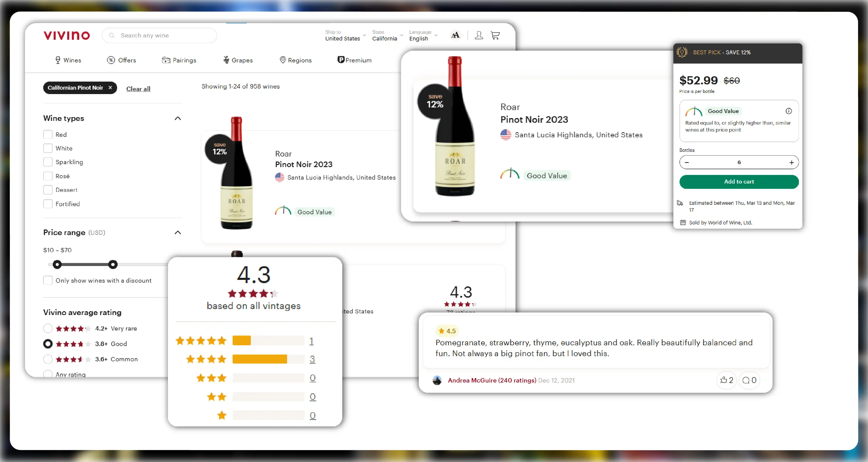The width and height of the screenshot is (868, 462).
Task: Collapse the Wine types section
Action: [178, 118]
